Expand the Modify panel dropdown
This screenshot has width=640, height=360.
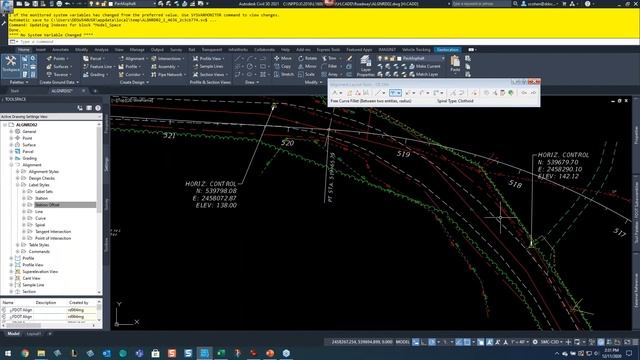coord(313,82)
